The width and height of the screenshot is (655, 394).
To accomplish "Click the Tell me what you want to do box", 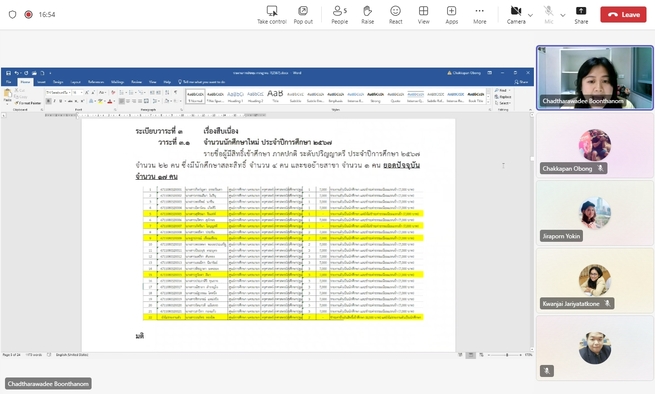I will (203, 82).
